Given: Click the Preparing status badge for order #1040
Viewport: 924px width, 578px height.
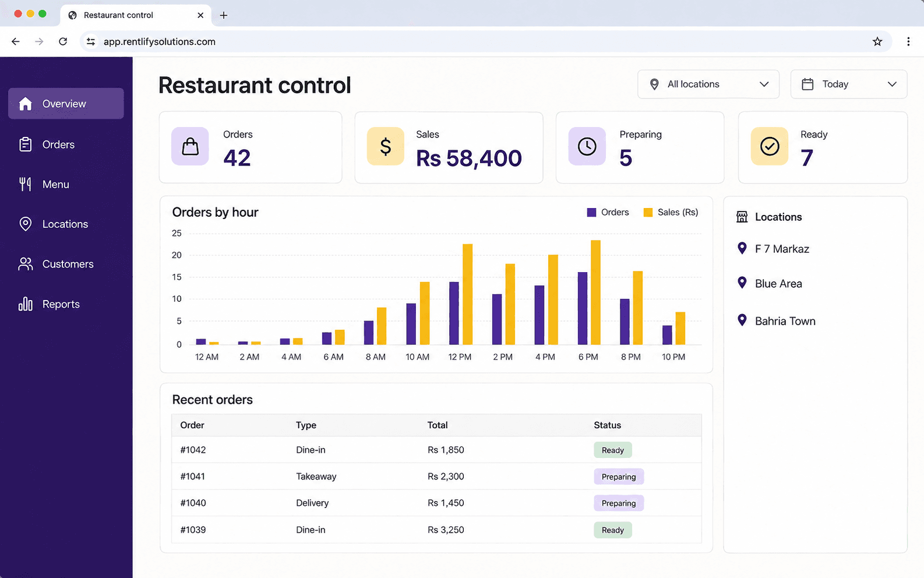Looking at the screenshot, I should [x=619, y=503].
